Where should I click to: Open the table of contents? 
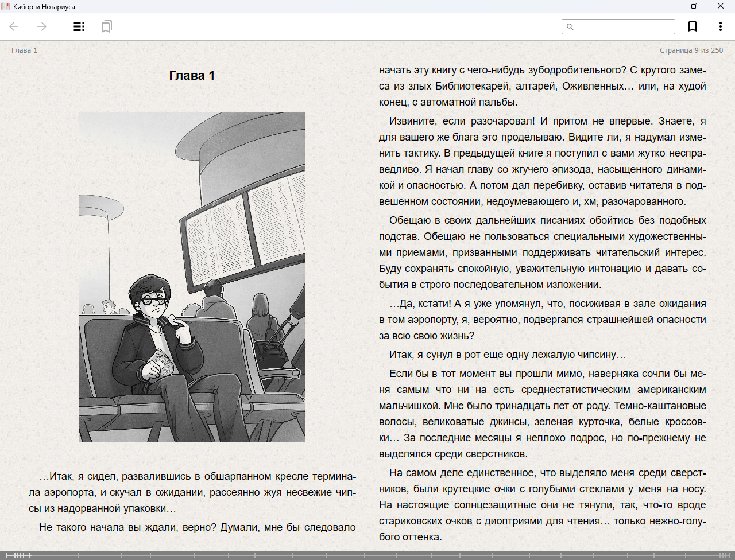tap(79, 26)
